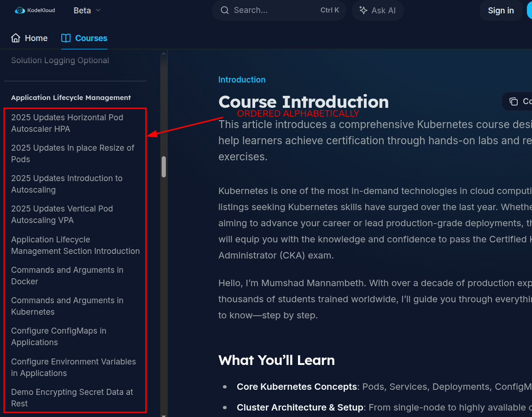Click the copy page icon
Screen dimensions: 532x417
[x=513, y=101]
